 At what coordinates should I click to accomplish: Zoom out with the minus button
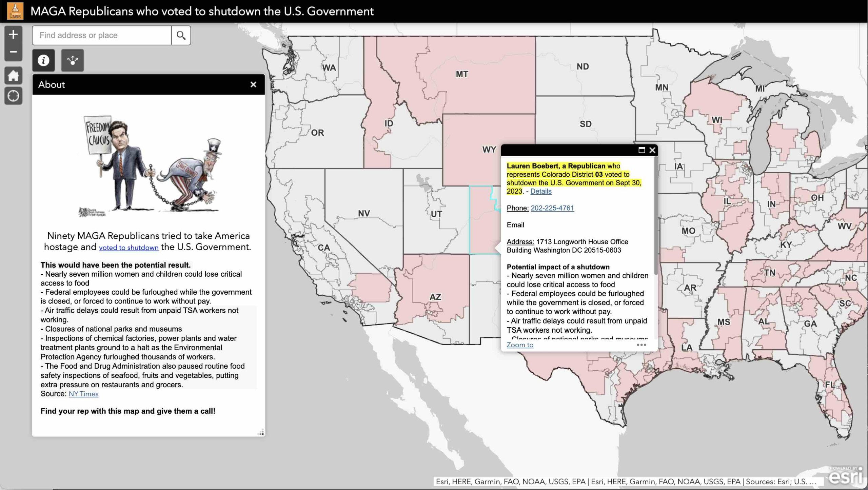click(x=13, y=52)
